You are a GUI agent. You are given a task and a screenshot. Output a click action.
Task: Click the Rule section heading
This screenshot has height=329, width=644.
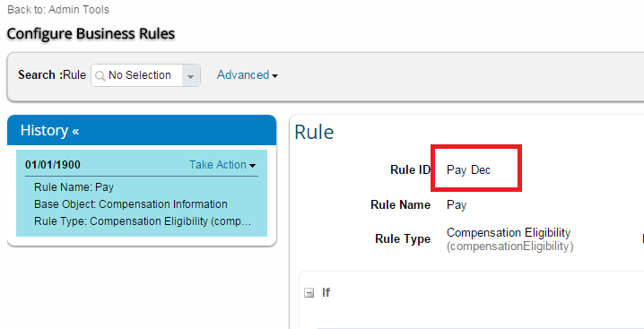pyautogui.click(x=314, y=133)
